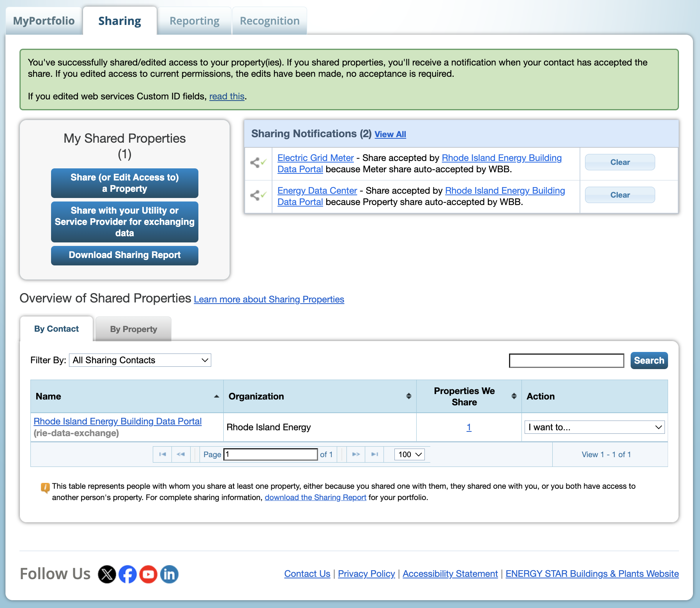Go to first page of table
The image size is (700, 608).
[x=163, y=454]
